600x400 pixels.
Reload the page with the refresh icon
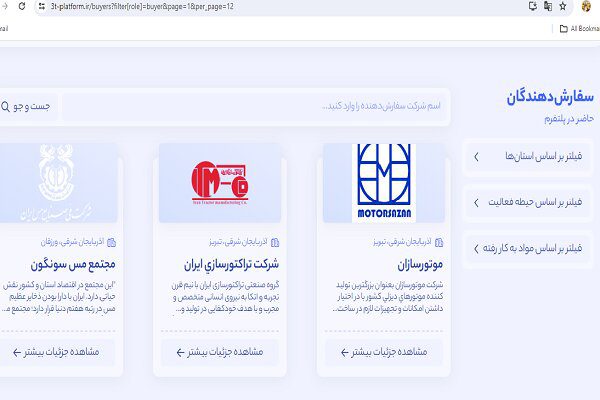(22, 6)
